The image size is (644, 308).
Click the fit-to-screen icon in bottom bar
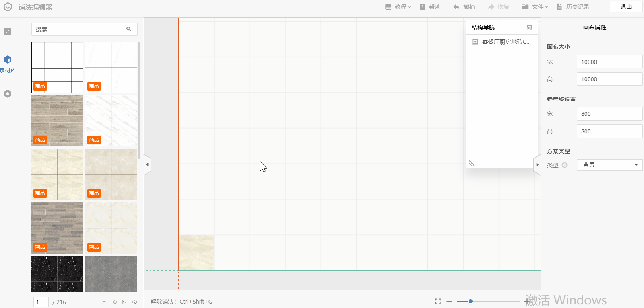tap(438, 301)
